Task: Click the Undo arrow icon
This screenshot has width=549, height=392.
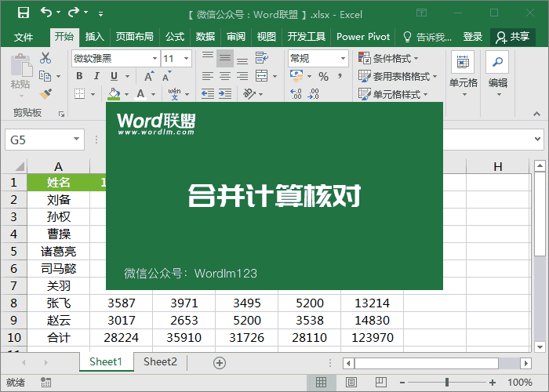Action: (x=46, y=13)
